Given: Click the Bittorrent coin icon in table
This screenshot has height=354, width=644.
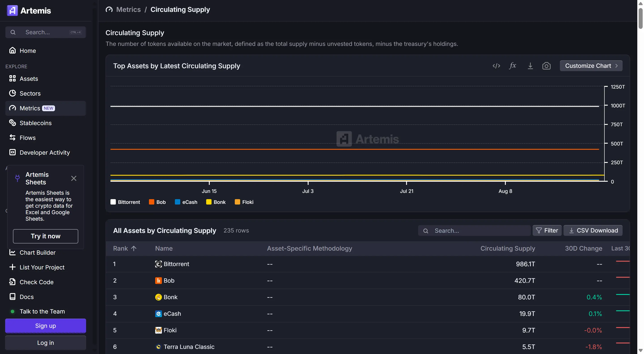Looking at the screenshot, I should click(158, 264).
